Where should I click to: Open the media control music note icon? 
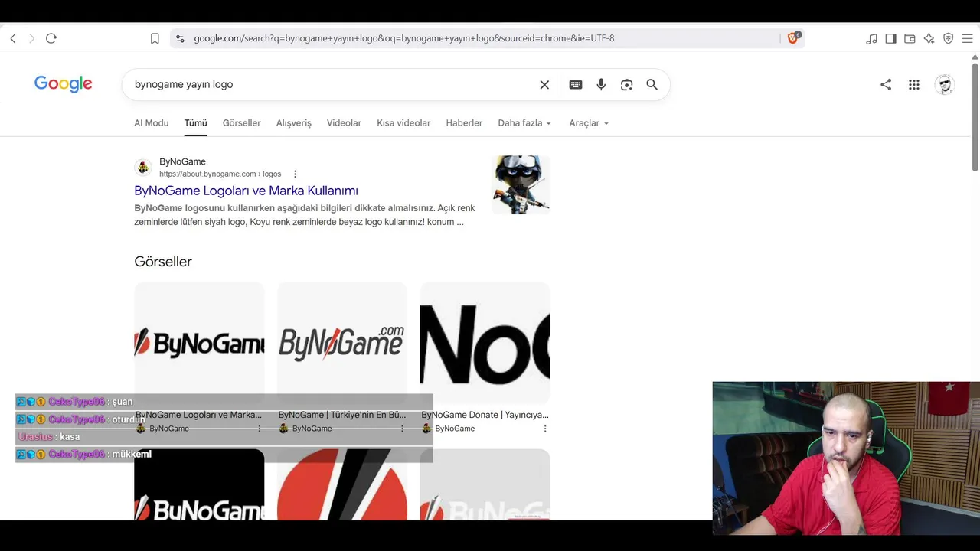click(x=871, y=38)
